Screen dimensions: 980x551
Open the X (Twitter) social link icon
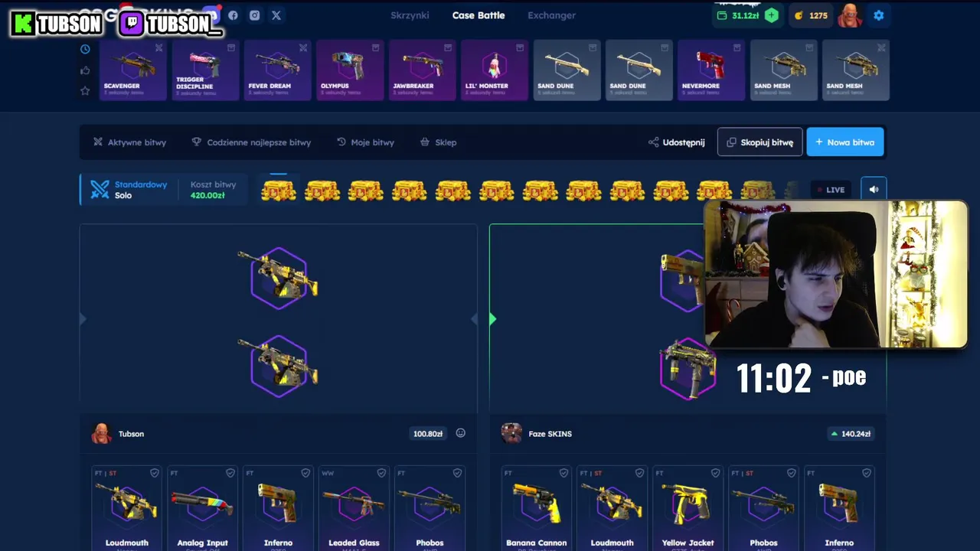(276, 15)
